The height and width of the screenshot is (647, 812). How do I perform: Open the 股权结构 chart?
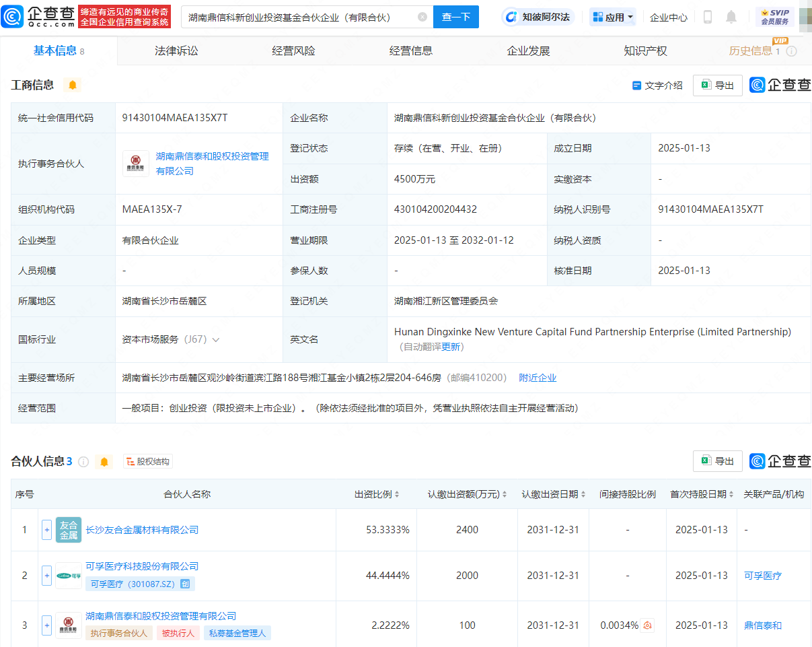(147, 461)
